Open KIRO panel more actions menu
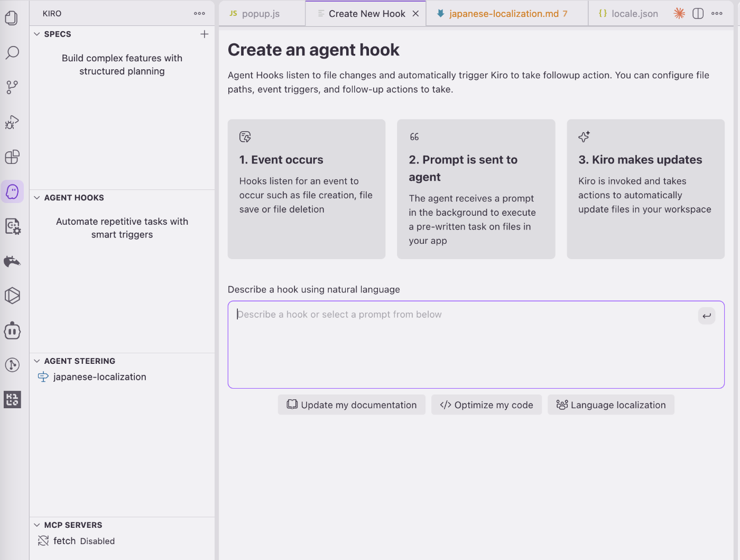 coord(199,14)
